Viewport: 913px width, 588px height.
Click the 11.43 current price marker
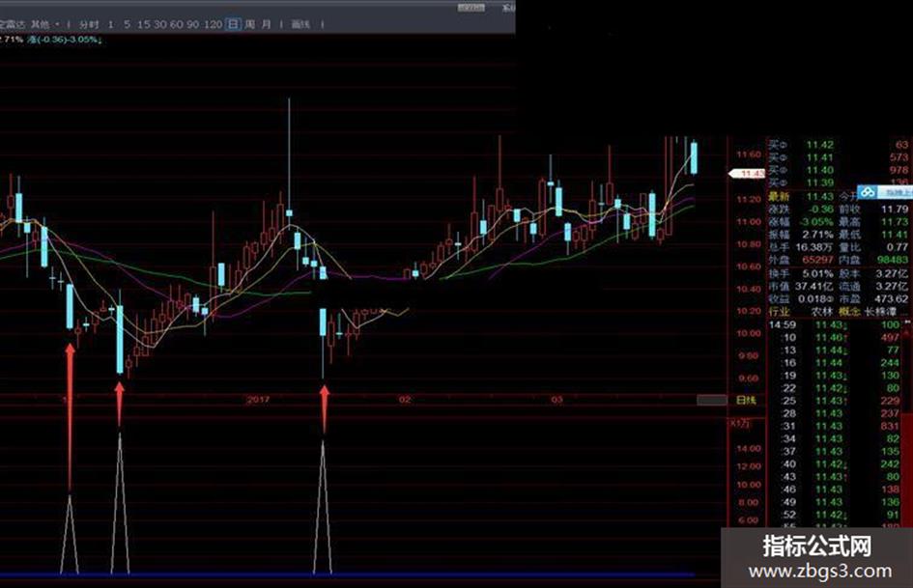[x=747, y=174]
